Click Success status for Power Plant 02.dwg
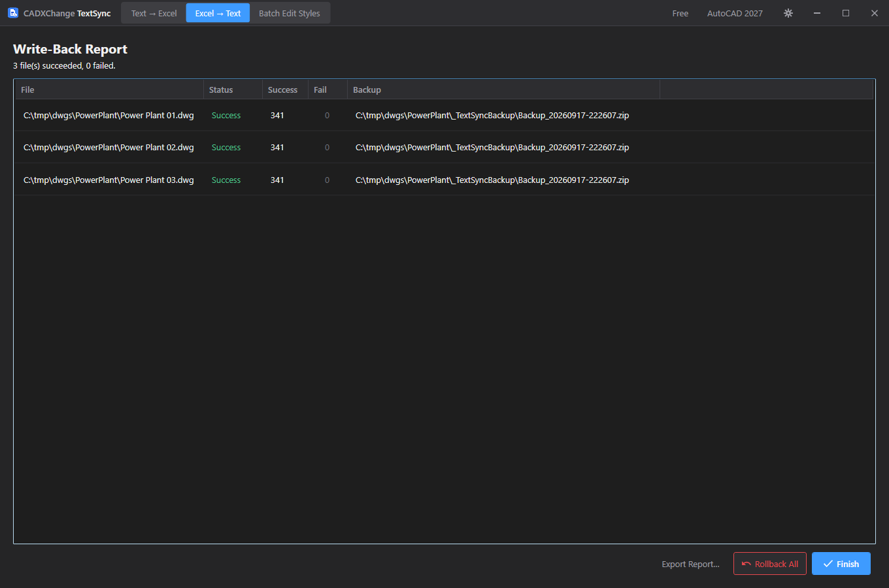This screenshot has height=588, width=889. pos(226,147)
